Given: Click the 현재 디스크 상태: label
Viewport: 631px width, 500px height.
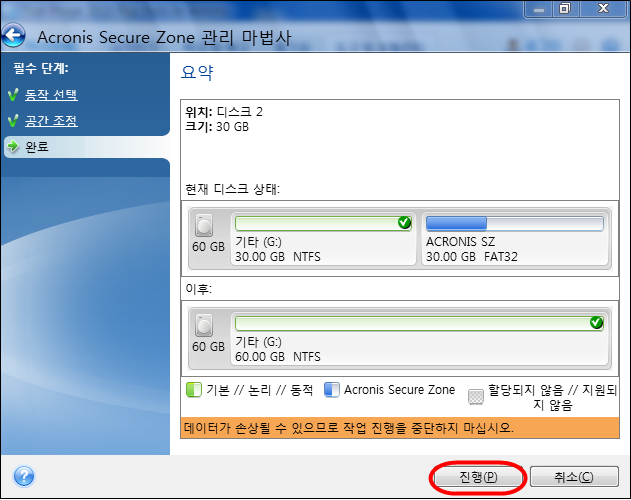Looking at the screenshot, I should [232, 189].
